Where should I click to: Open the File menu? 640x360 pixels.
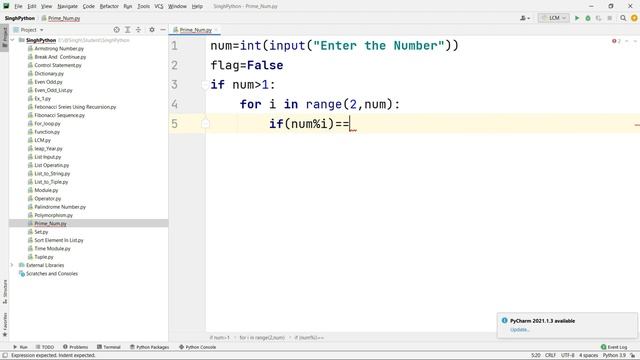click(18, 6)
